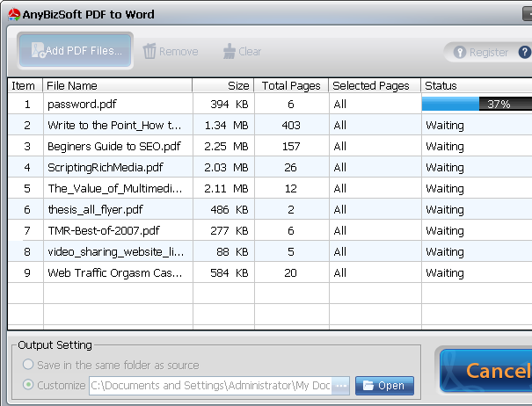Click Selected Pages All for Beginers Guide to SEO.pdf
The height and width of the screenshot is (406, 532).
pos(340,146)
